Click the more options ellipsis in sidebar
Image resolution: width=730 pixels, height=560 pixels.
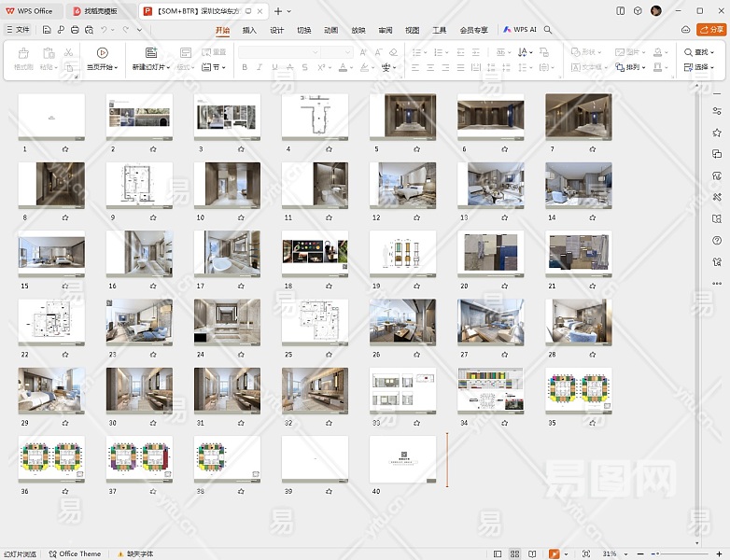click(717, 283)
